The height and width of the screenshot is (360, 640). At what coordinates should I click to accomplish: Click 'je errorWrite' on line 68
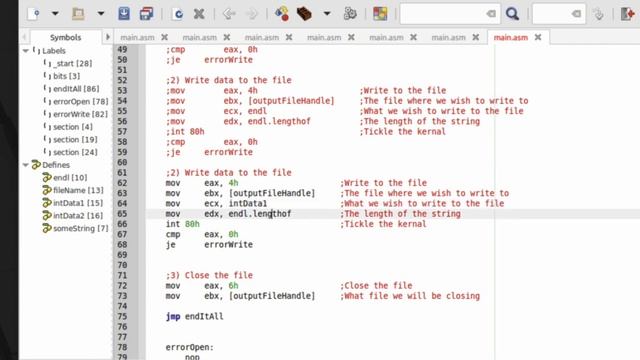209,244
